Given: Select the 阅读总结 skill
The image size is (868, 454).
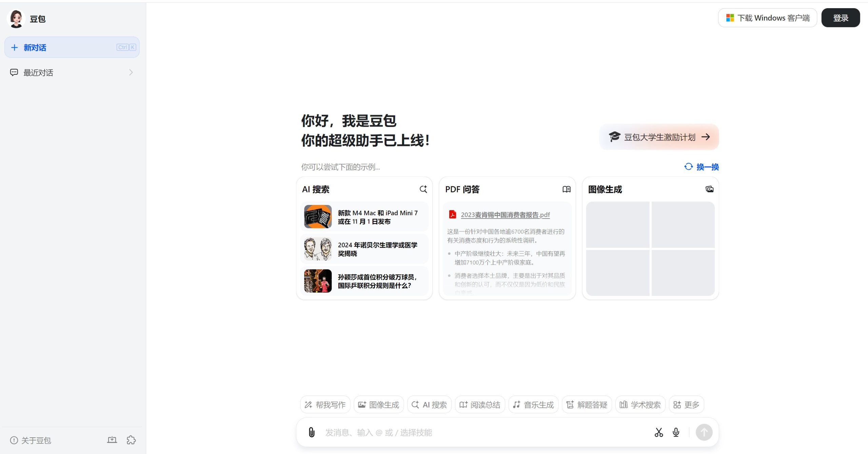Looking at the screenshot, I should 480,404.
